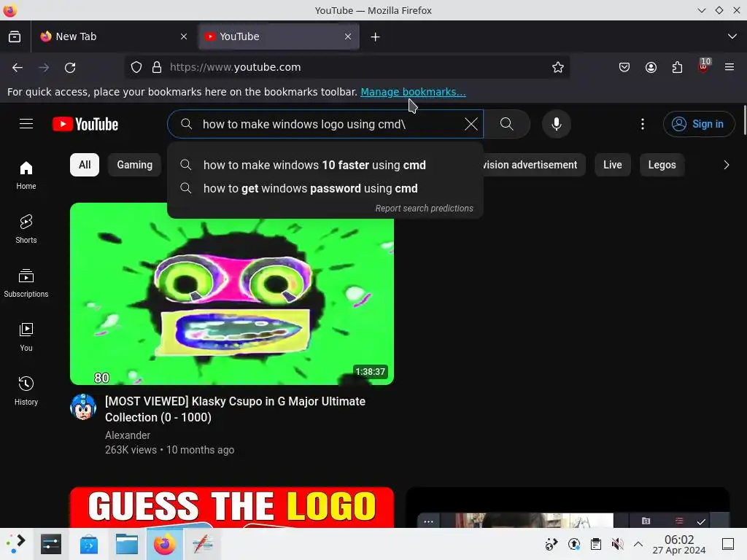Viewport: 747px width, 560px height.
Task: Go back with the browser back arrow
Action: pos(18,68)
